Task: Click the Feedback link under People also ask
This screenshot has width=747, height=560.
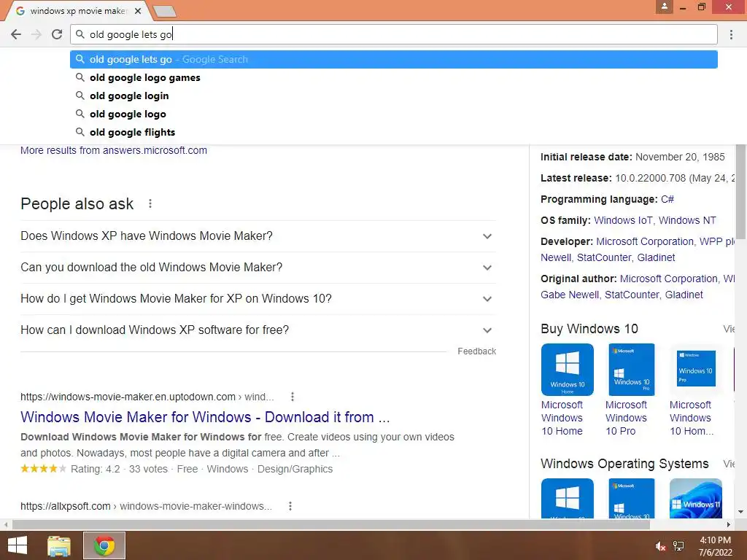Action: (x=477, y=351)
